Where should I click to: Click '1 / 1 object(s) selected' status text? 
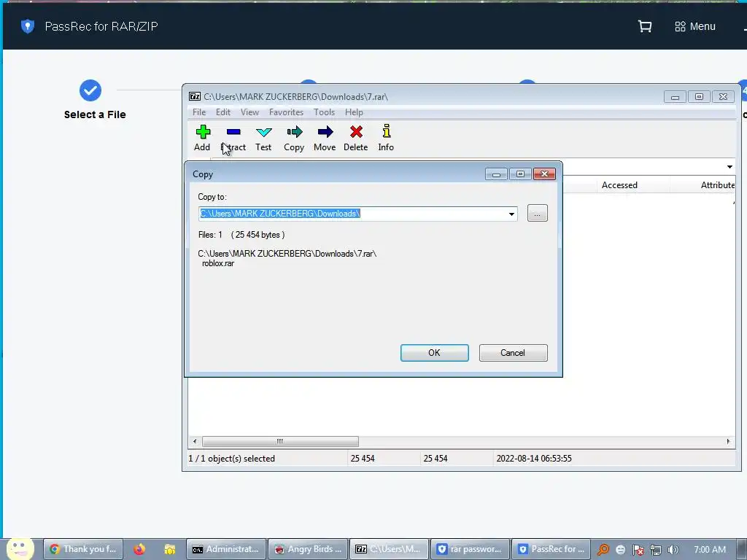pyautogui.click(x=231, y=459)
